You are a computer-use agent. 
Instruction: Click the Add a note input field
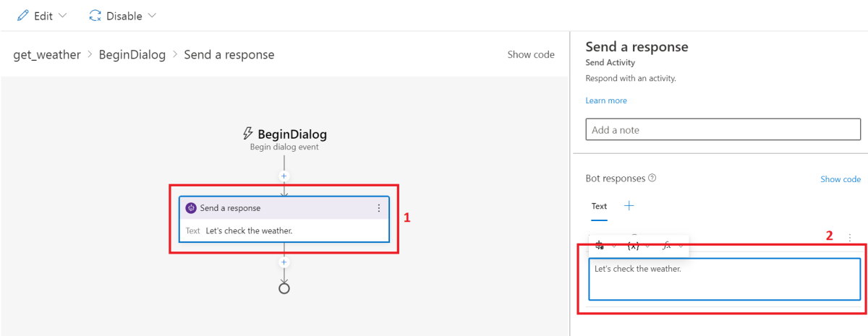point(723,130)
